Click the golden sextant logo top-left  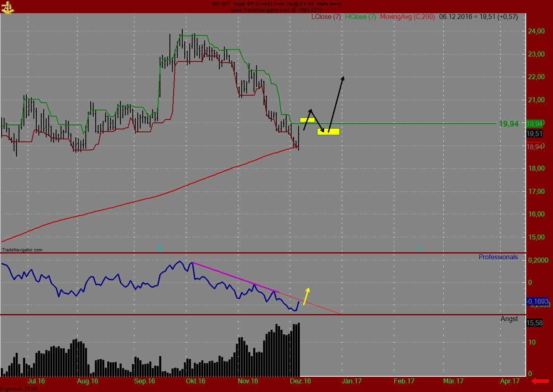coord(8,7)
